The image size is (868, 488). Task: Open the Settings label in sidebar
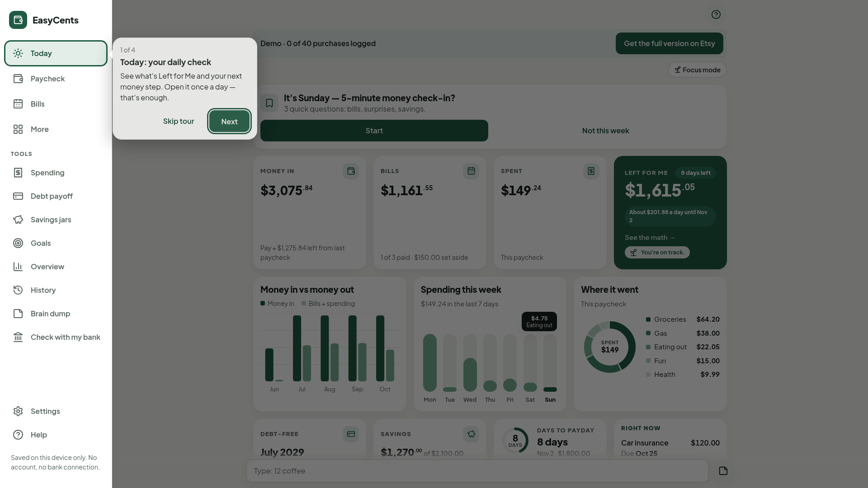click(x=45, y=411)
